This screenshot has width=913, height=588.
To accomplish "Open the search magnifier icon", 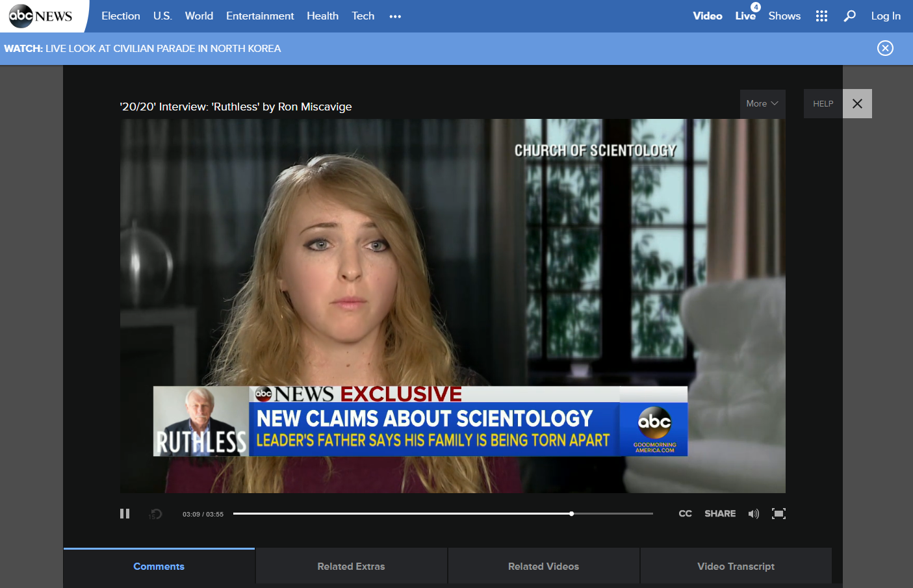I will (849, 16).
